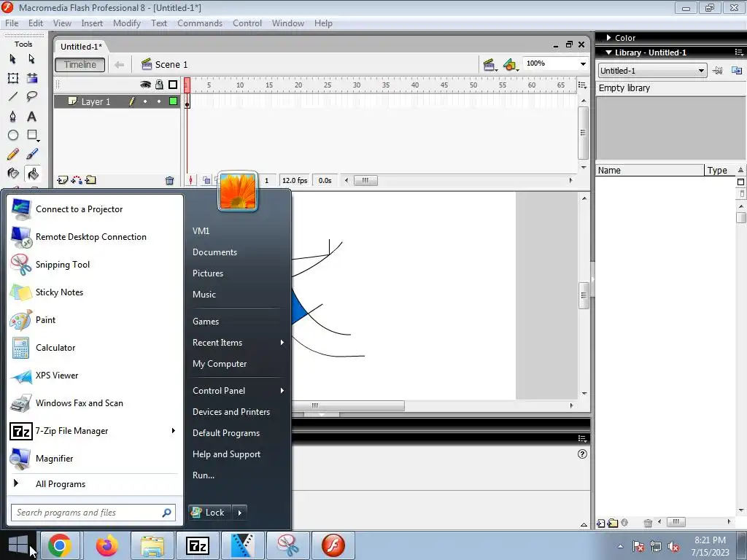The width and height of the screenshot is (747, 560).
Task: Select the Oval tool
Action: [13, 135]
